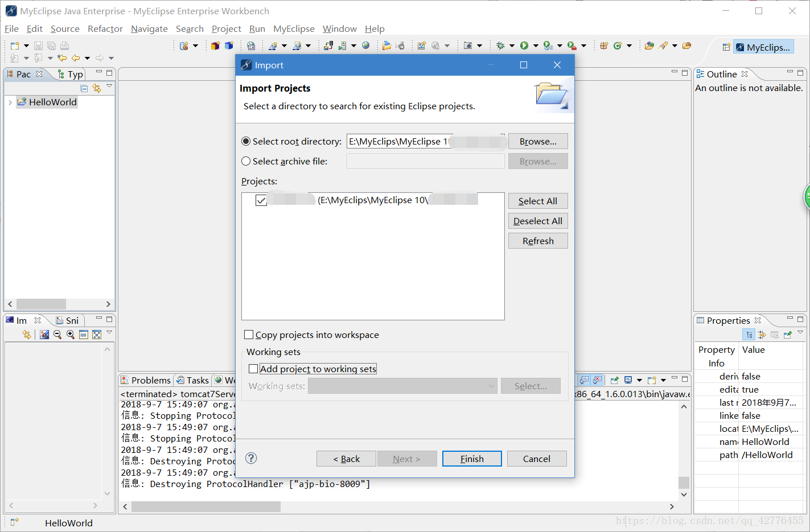The height and width of the screenshot is (532, 810).
Task: Click the New Java Class icon
Action: pyautogui.click(x=618, y=46)
